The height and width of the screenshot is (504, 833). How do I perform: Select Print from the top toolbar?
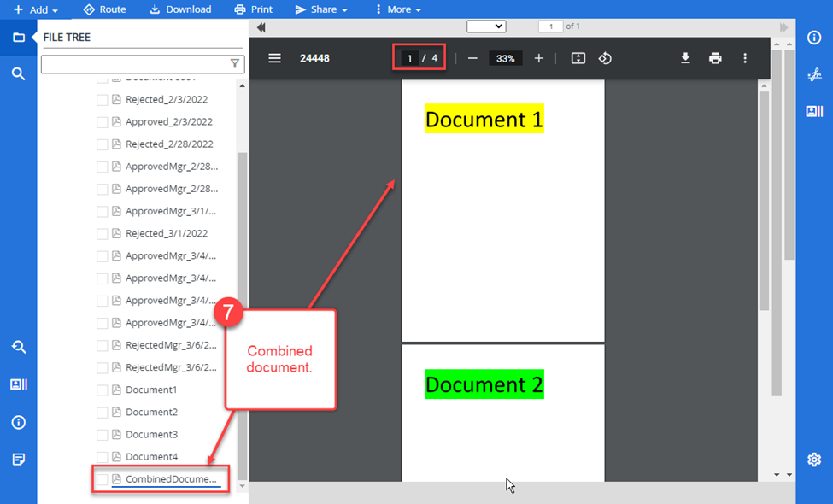pyautogui.click(x=253, y=9)
